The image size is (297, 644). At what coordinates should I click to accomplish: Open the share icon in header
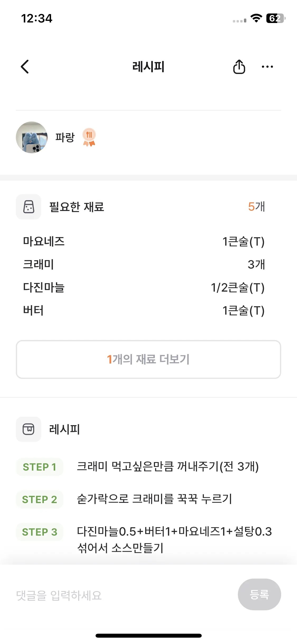pos(239,67)
